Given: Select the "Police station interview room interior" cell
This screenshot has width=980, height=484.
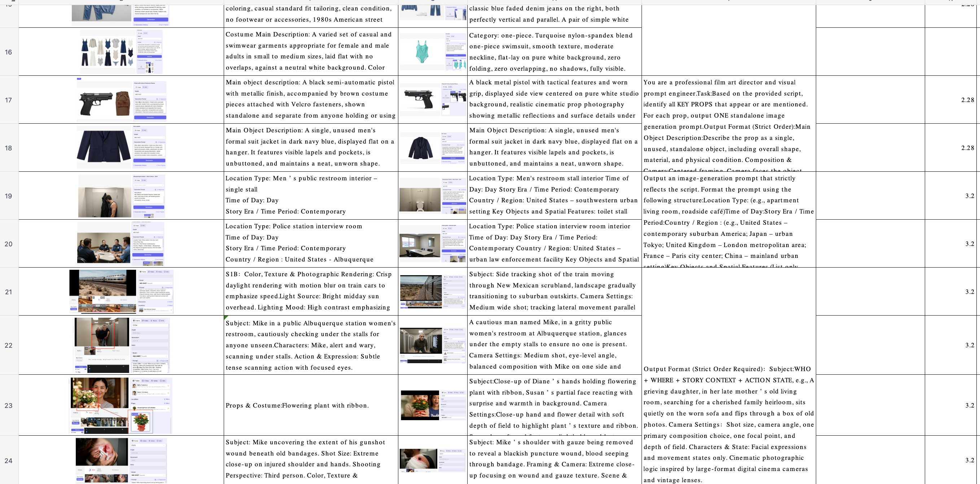Looking at the screenshot, I should (x=554, y=243).
